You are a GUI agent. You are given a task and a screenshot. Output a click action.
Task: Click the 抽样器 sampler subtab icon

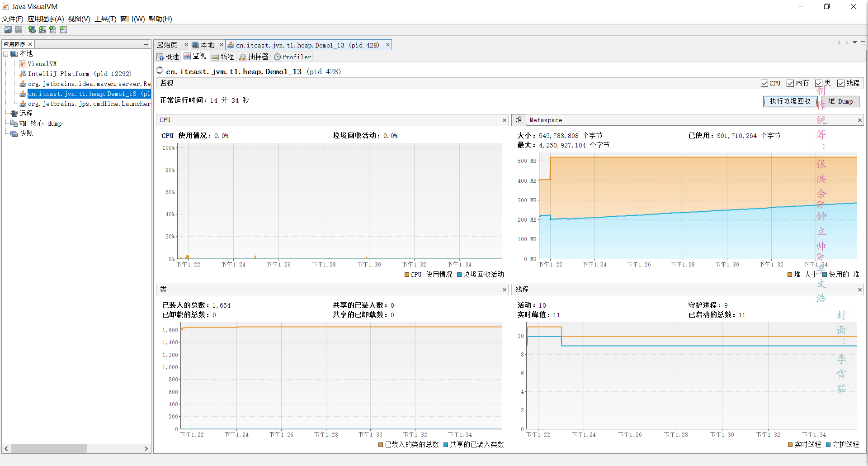pyautogui.click(x=243, y=57)
